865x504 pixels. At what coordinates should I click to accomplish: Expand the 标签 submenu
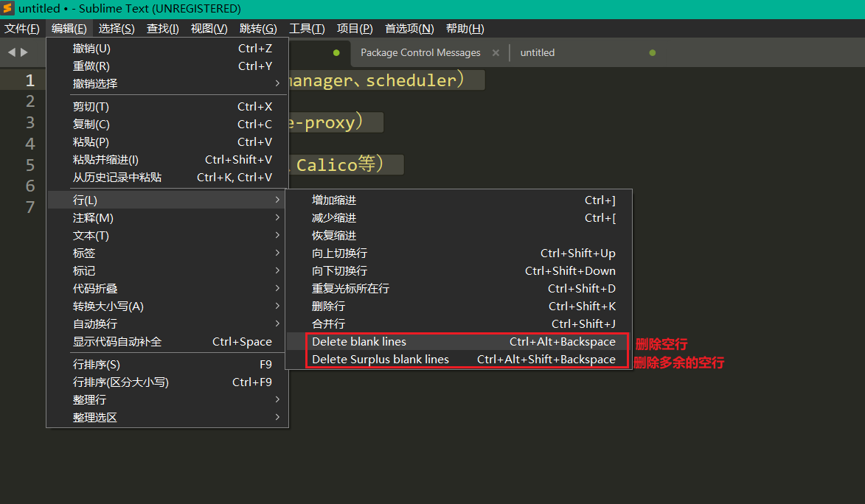(167, 253)
